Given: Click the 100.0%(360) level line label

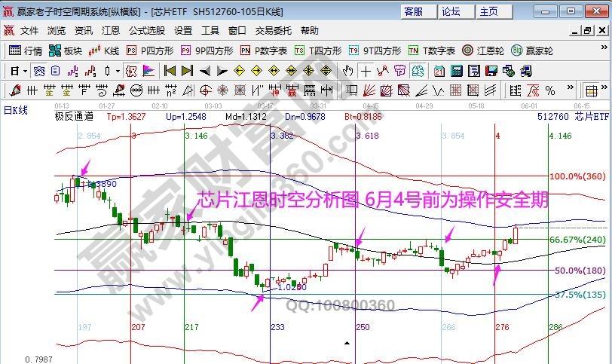Looking at the screenshot, I should [580, 176].
